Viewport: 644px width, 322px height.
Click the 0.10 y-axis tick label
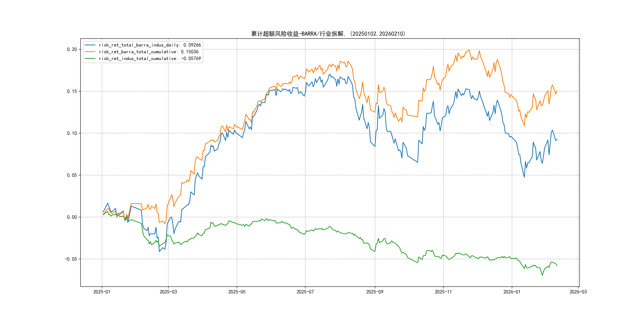[72, 133]
